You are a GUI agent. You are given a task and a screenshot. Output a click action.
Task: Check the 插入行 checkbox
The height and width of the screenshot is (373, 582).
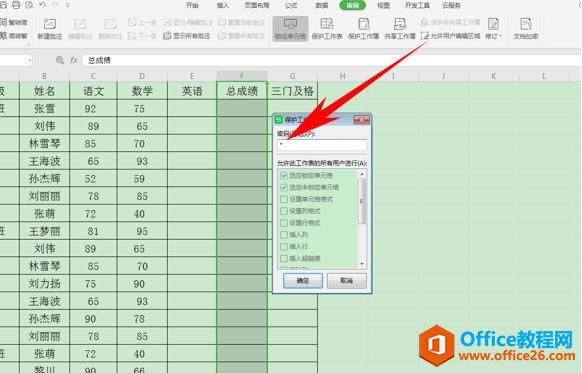pos(284,246)
